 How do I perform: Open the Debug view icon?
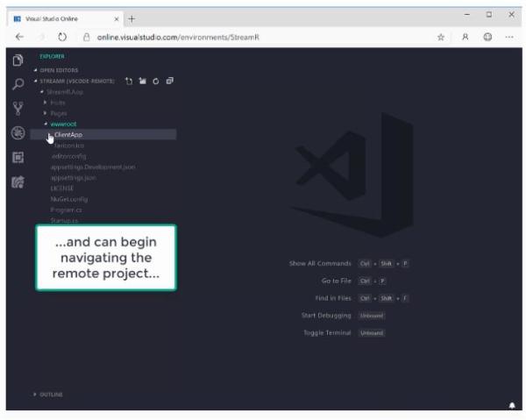(x=18, y=133)
